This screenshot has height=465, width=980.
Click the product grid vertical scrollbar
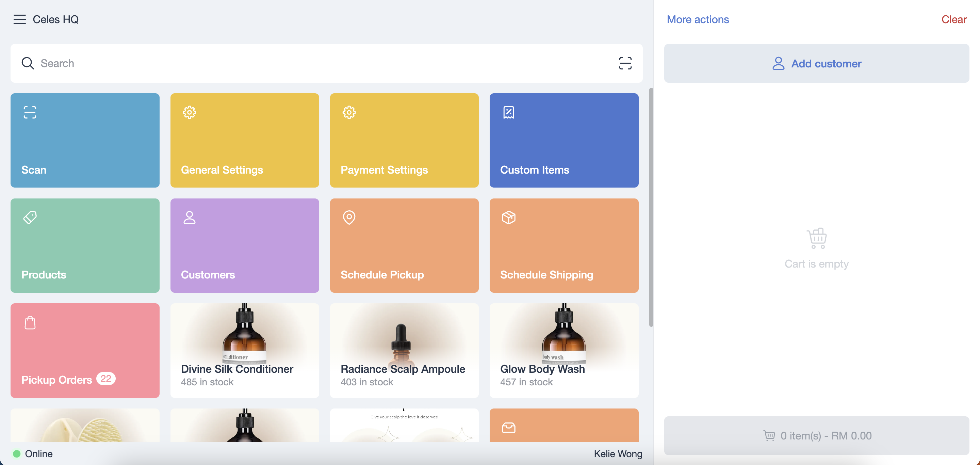click(x=651, y=207)
